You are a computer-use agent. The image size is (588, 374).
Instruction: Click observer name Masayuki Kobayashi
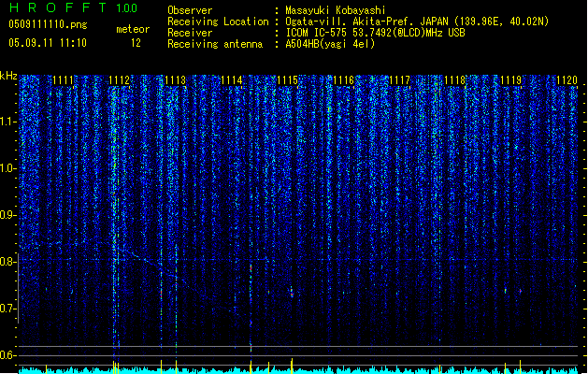click(336, 10)
